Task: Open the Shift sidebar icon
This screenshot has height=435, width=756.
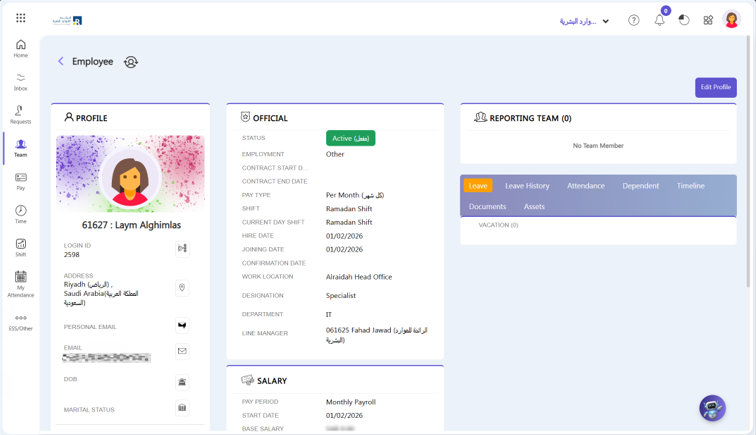Action: click(20, 248)
